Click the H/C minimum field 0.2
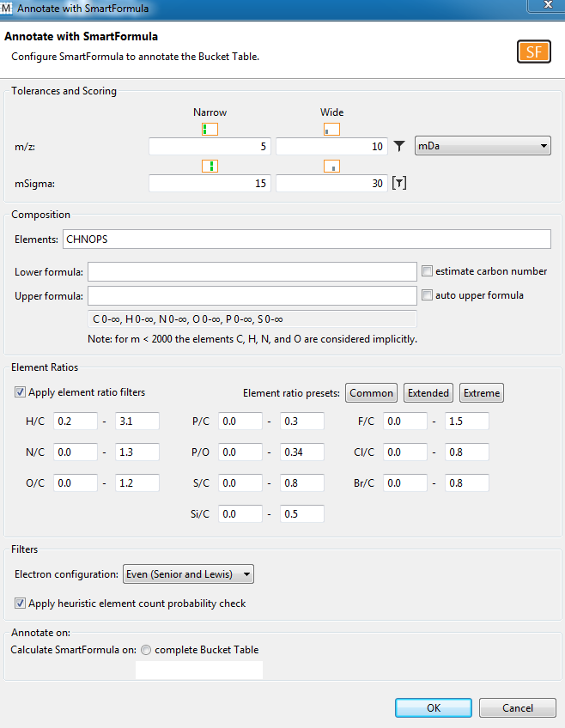565x728 pixels. [76, 422]
